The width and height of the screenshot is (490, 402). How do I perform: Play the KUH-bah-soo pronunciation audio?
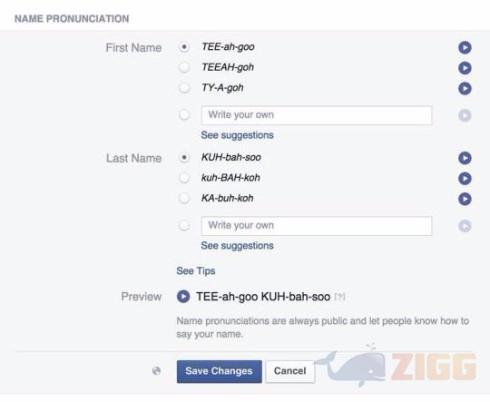pos(465,158)
